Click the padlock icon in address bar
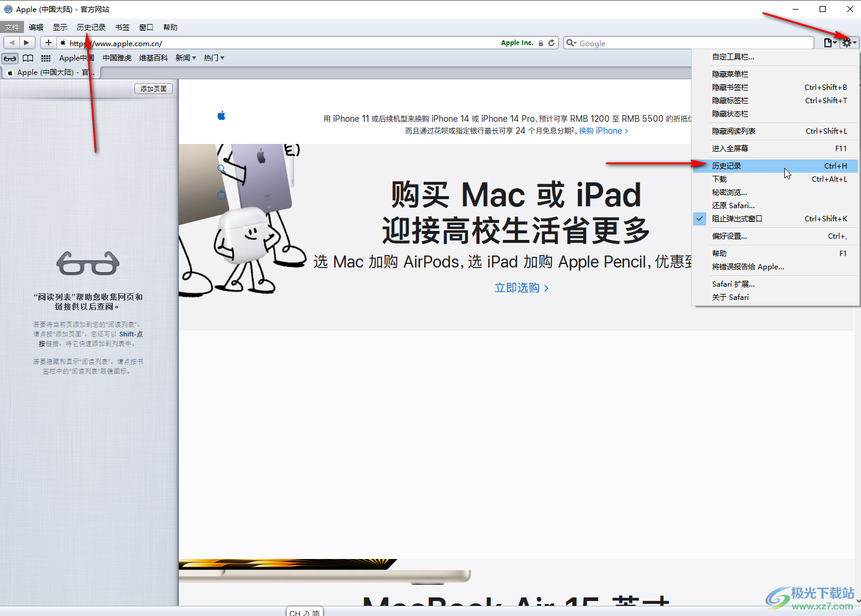Image resolution: width=861 pixels, height=616 pixels. tap(541, 43)
